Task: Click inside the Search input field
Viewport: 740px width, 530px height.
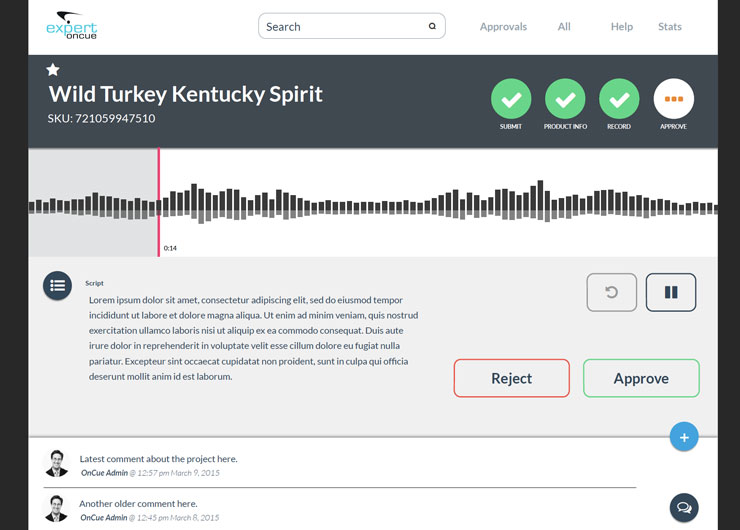Action: point(340,27)
